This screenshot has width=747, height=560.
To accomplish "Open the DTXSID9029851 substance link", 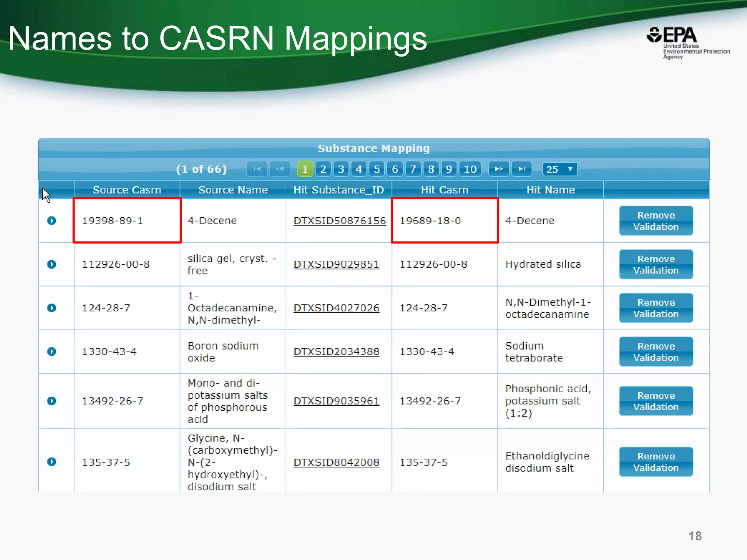I will pos(336,264).
